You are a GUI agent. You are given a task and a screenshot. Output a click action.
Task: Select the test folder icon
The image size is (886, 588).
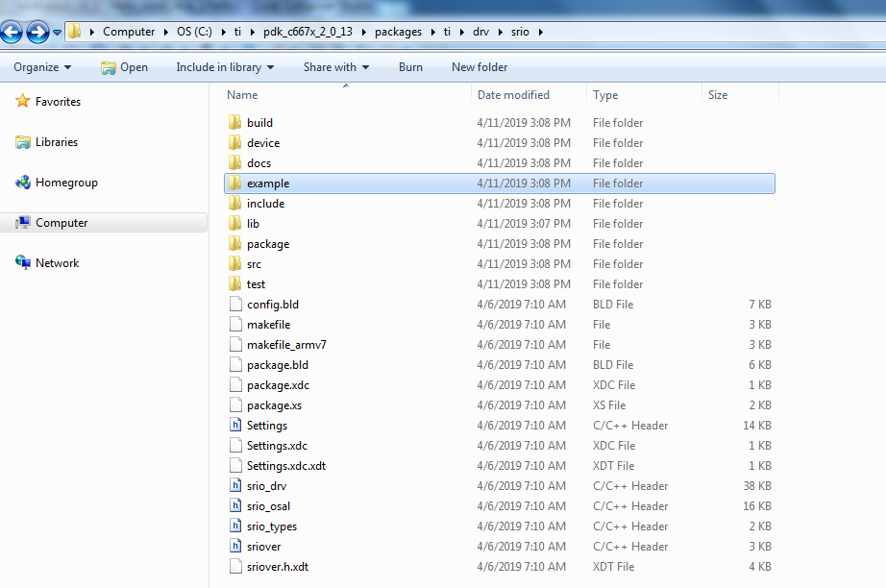tap(235, 284)
